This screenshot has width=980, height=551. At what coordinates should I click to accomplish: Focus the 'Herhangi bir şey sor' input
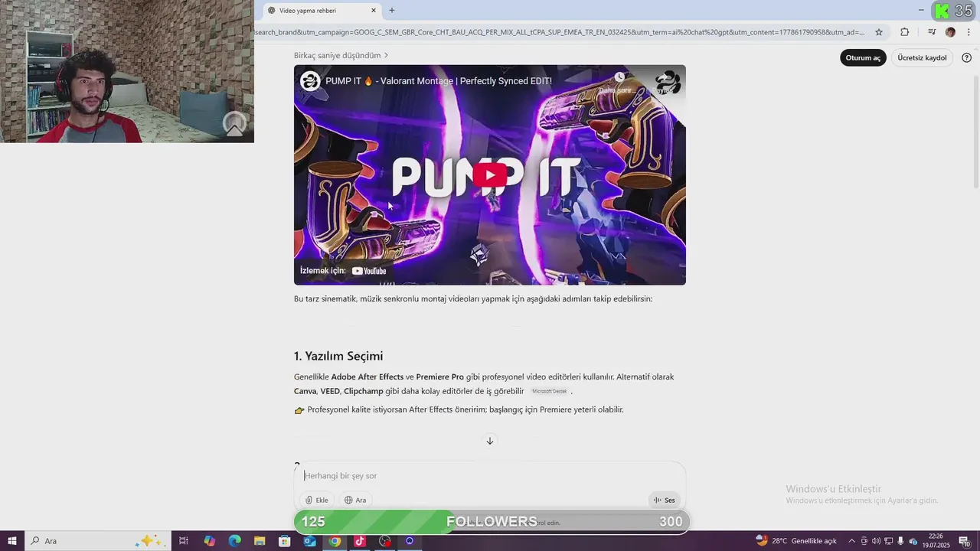490,476
